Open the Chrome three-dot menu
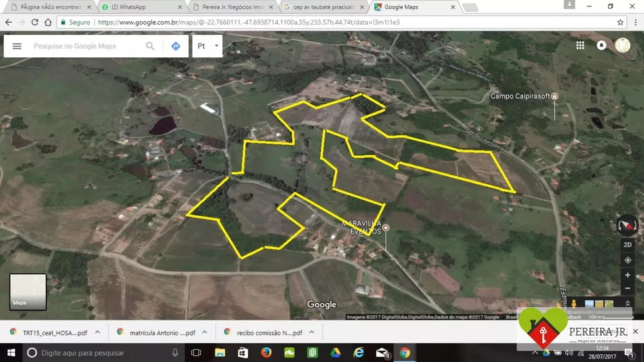644x362 pixels. coord(636,22)
